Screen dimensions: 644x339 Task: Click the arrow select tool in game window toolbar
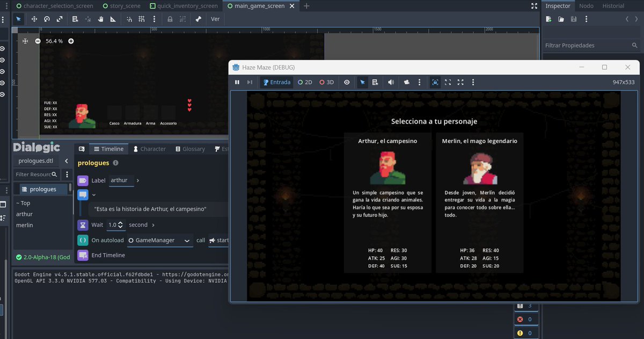362,82
